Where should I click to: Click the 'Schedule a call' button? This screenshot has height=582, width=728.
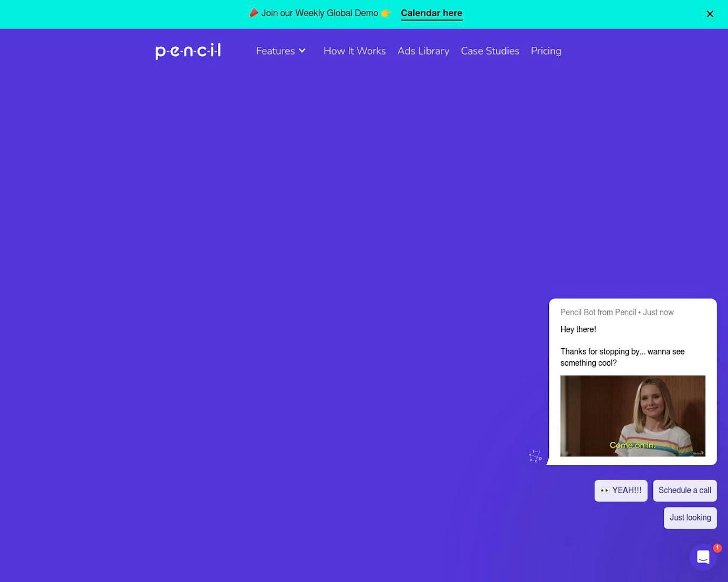[685, 490]
